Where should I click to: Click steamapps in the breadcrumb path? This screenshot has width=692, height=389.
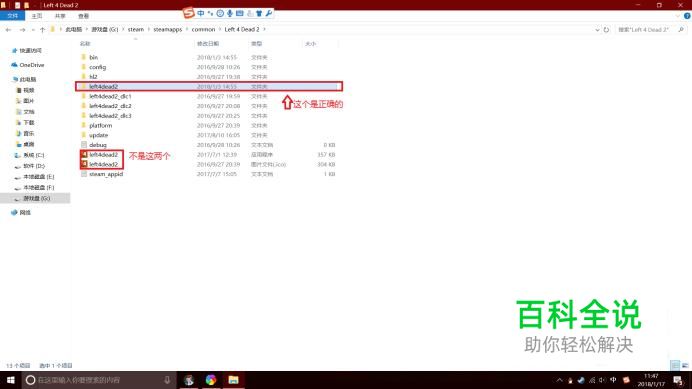[x=168, y=30]
